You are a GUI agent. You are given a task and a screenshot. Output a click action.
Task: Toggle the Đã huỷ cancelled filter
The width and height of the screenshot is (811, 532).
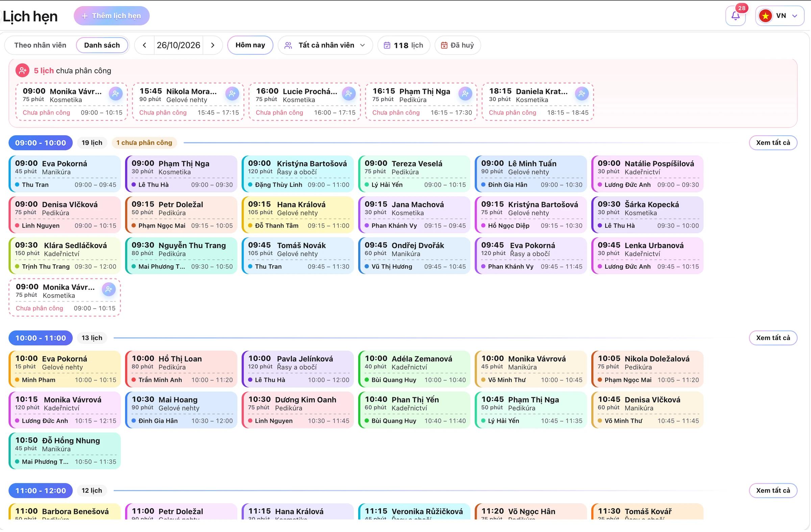tap(458, 45)
